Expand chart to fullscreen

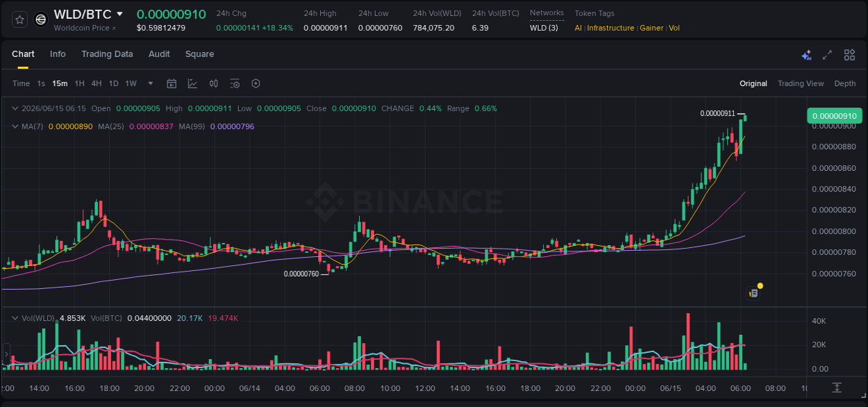(x=827, y=55)
